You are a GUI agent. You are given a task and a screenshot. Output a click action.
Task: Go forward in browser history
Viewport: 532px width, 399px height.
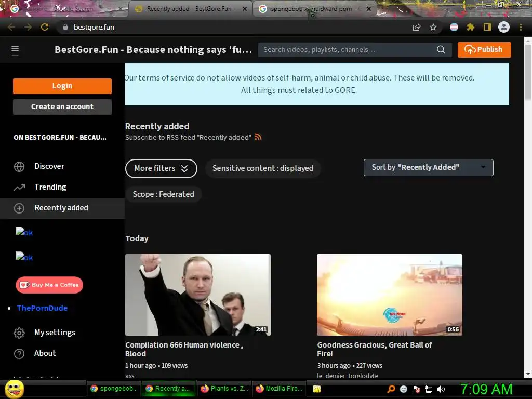click(28, 27)
